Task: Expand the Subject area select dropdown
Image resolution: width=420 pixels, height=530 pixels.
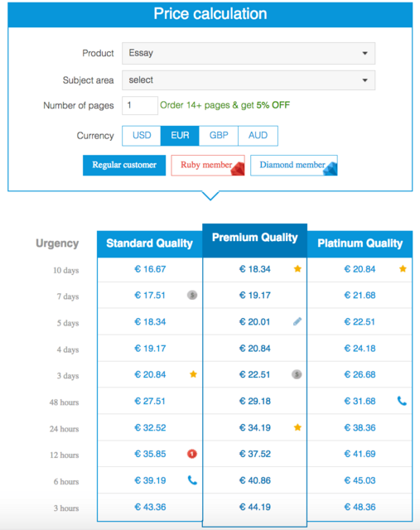Action: [x=249, y=80]
